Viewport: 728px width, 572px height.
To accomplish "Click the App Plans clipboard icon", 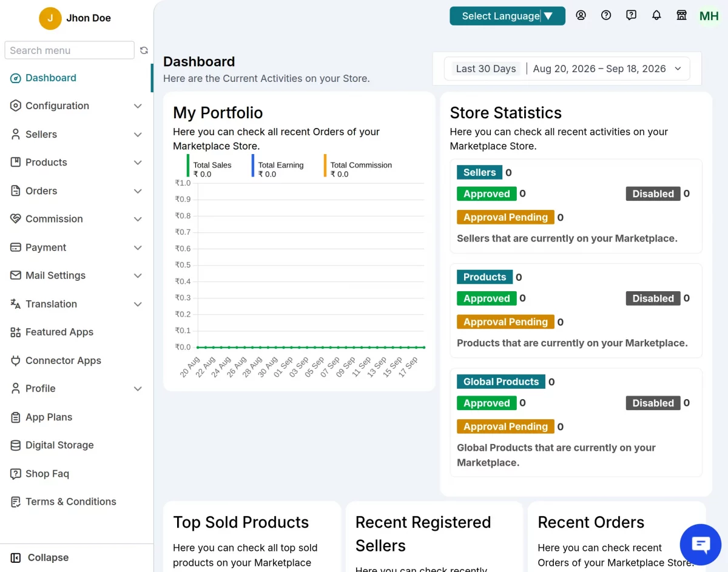I will [16, 417].
